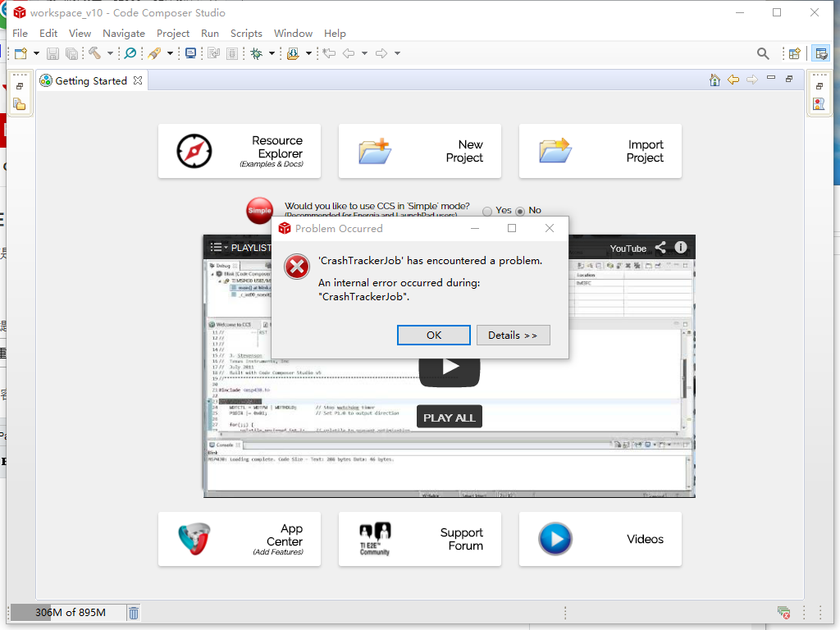The width and height of the screenshot is (840, 630).
Task: Open the video PLAYLIST menu
Action: point(240,248)
